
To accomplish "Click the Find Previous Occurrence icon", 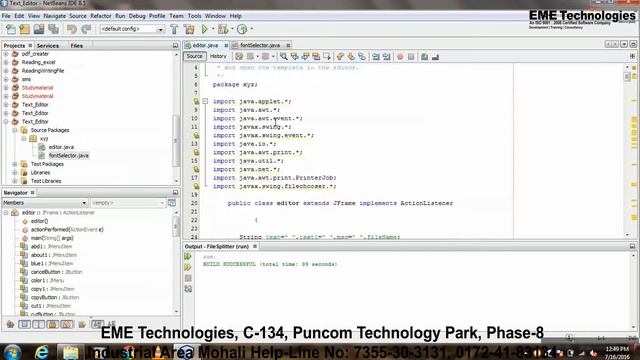I will 294,57.
